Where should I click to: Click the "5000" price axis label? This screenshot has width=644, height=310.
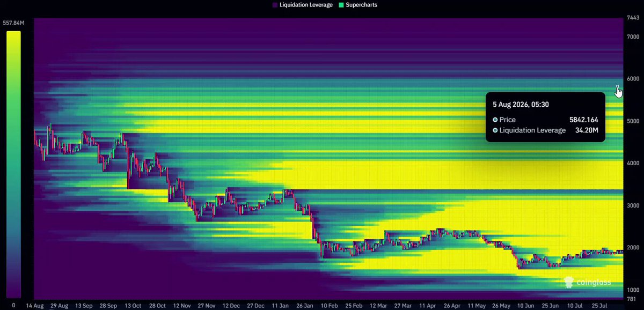(x=634, y=121)
